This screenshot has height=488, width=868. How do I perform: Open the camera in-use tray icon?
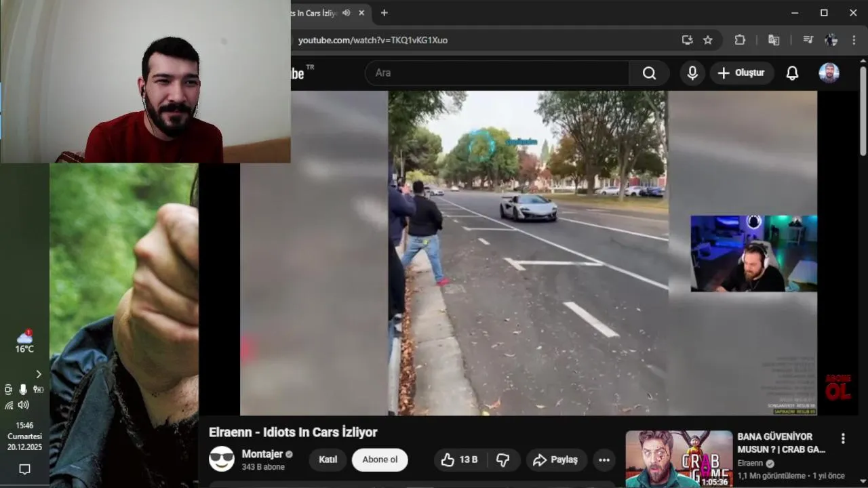(8, 390)
